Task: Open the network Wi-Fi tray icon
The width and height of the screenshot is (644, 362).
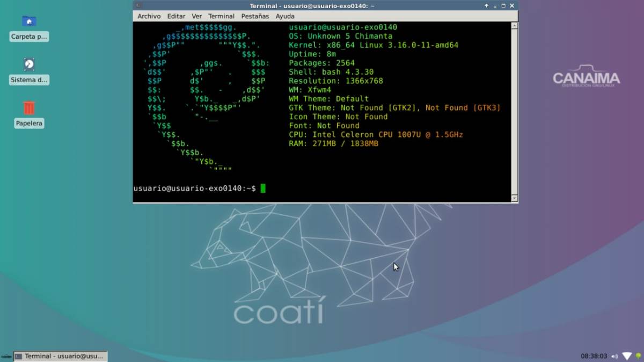Action: coord(627,356)
